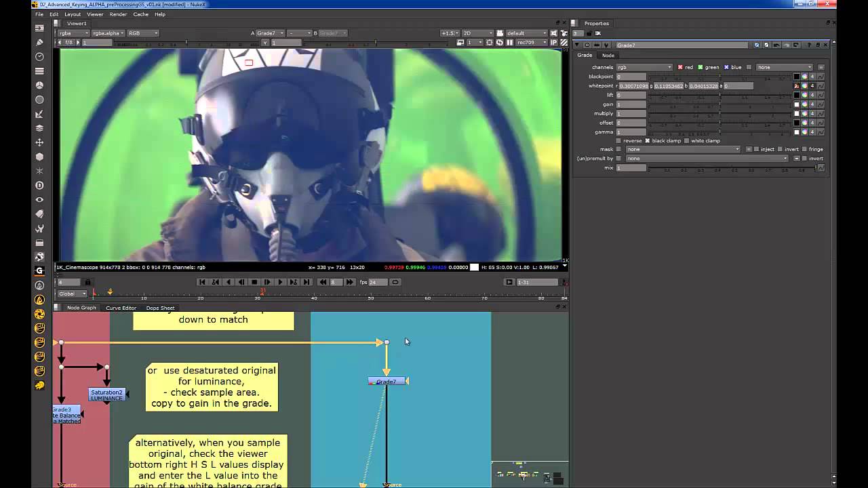Image resolution: width=868 pixels, height=488 pixels.
Task: Open the Deep nodes D icon
Action: pos(39,185)
